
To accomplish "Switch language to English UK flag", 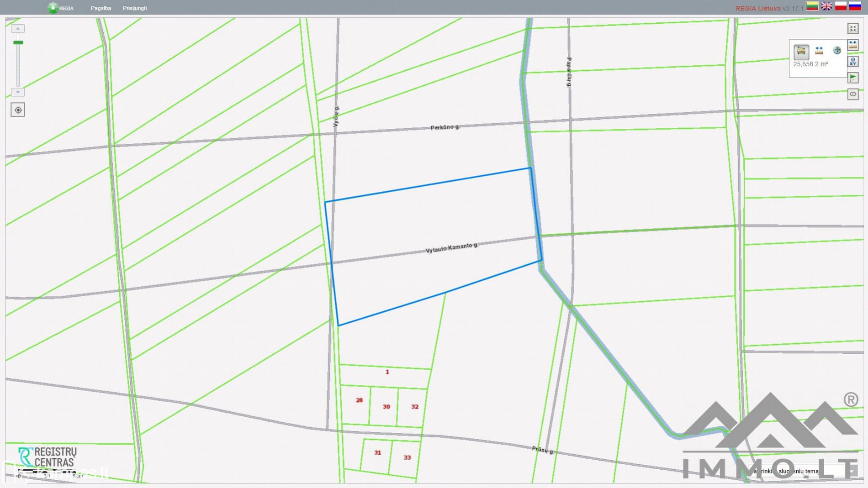I will pos(826,6).
